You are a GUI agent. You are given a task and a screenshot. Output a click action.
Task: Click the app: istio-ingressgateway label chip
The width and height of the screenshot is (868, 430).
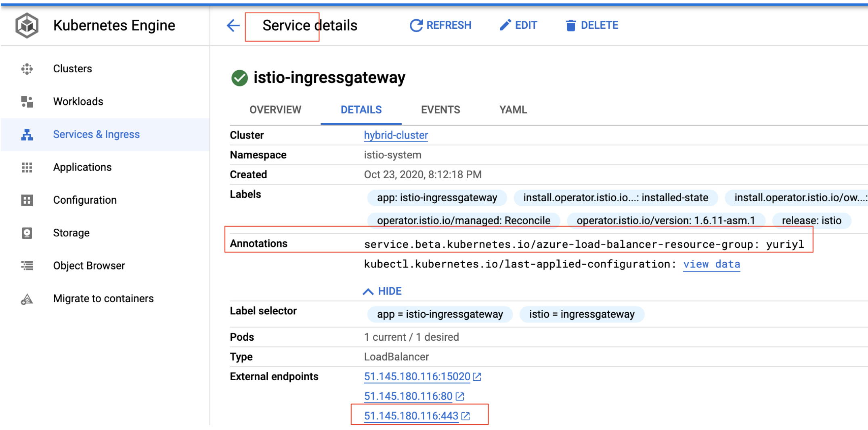point(437,198)
